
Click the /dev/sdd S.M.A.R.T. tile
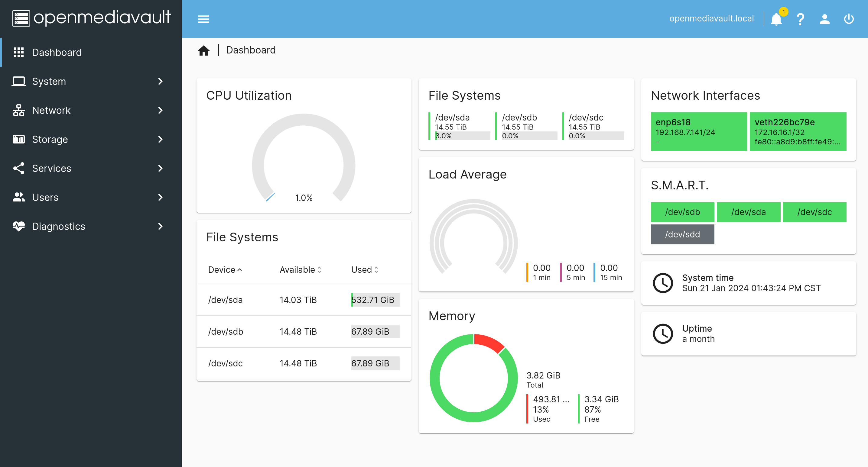tap(682, 234)
